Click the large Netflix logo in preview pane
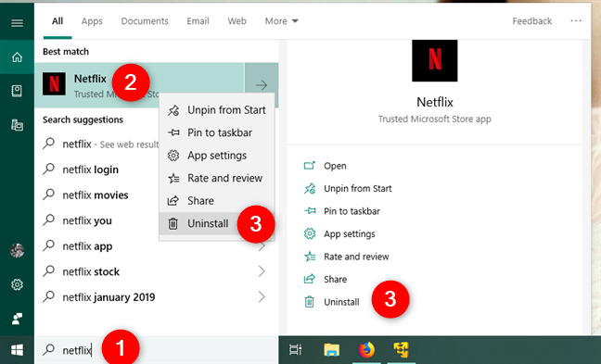 (435, 60)
